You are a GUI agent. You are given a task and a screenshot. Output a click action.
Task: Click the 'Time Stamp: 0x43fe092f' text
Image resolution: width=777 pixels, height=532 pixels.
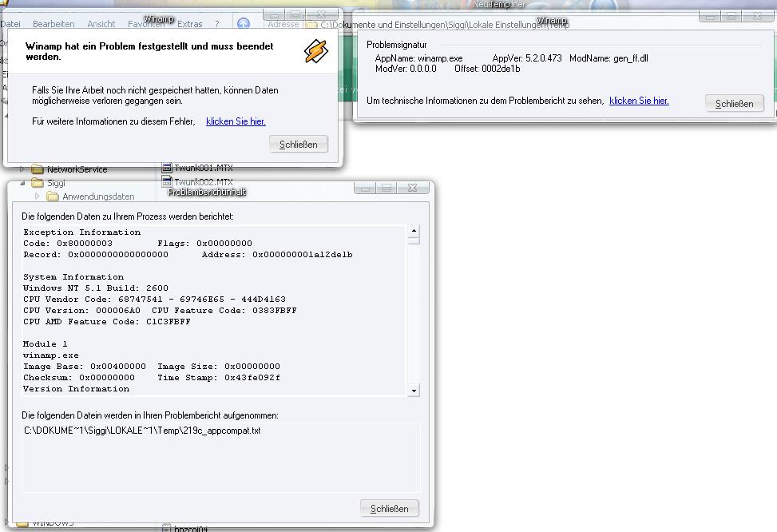pos(219,378)
